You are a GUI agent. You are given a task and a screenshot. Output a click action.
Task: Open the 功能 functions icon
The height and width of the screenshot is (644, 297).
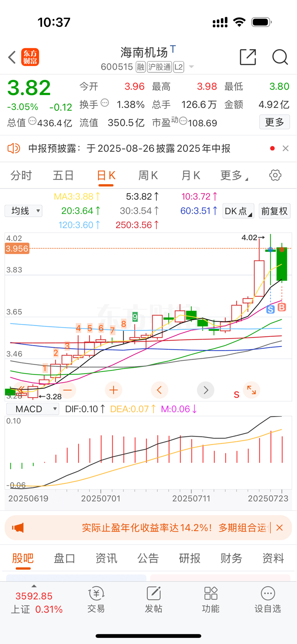point(210,600)
